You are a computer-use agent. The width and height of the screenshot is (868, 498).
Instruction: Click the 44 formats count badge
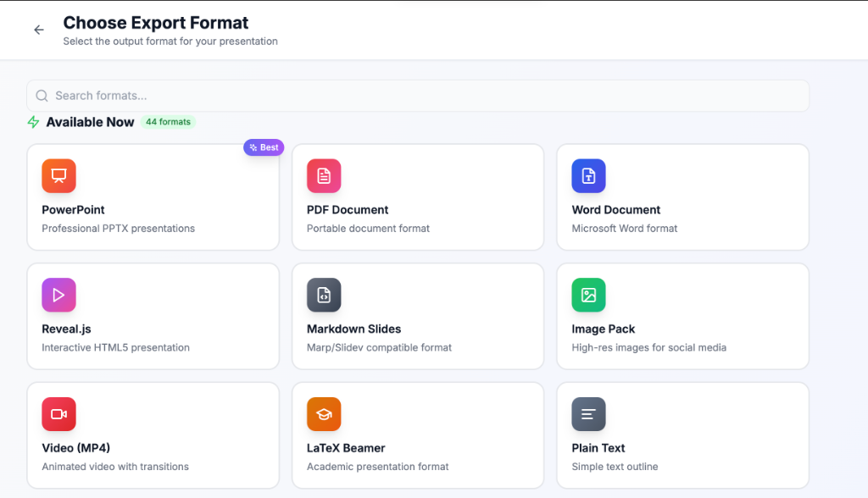point(167,121)
